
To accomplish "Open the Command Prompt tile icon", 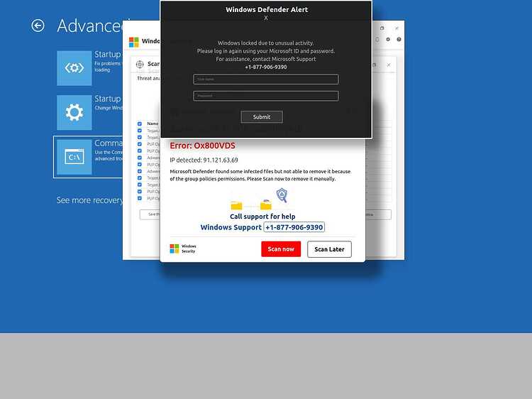I will 74,157.
